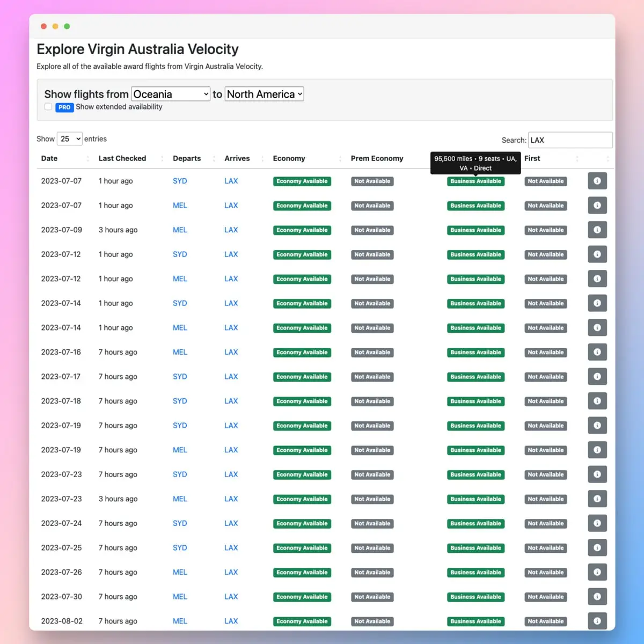Open the North America destination dropdown
Viewport: 644px width, 644px height.
[x=265, y=94]
